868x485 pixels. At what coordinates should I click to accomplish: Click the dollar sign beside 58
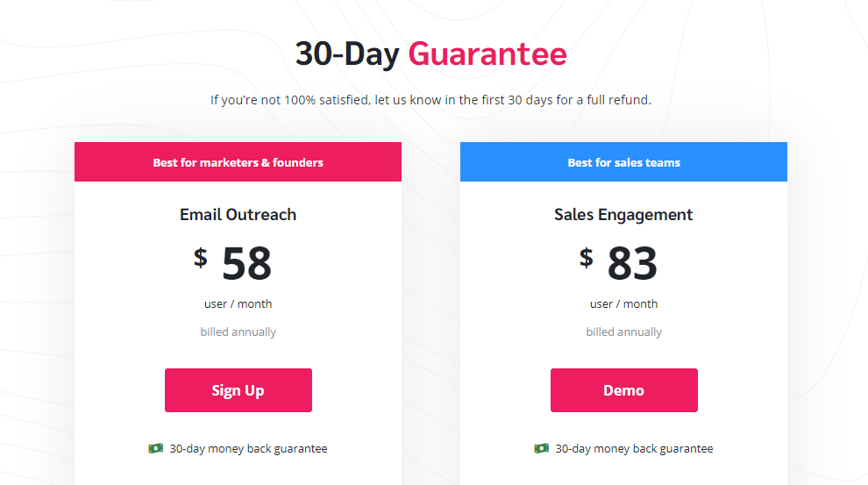(201, 258)
